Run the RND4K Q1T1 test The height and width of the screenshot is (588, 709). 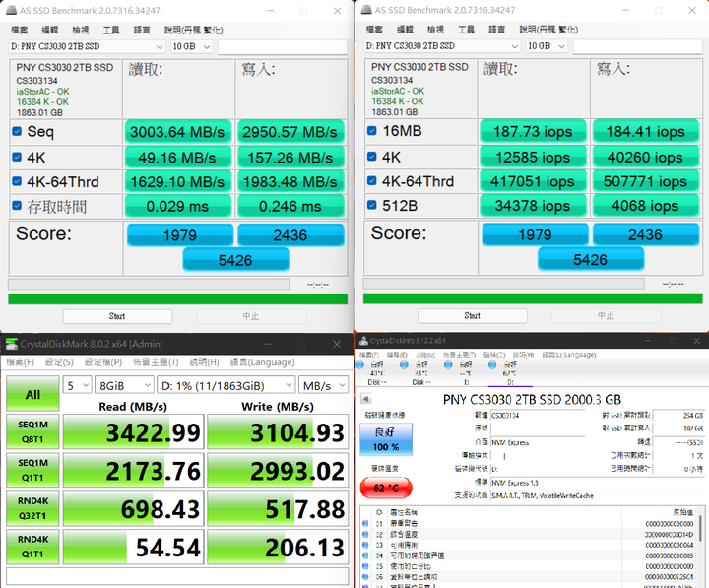tap(32, 547)
